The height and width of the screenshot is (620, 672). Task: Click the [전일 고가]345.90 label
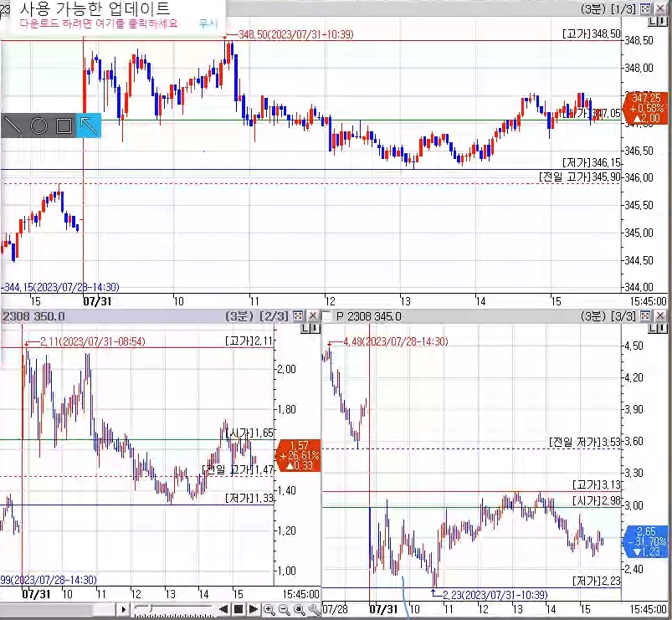click(x=580, y=177)
